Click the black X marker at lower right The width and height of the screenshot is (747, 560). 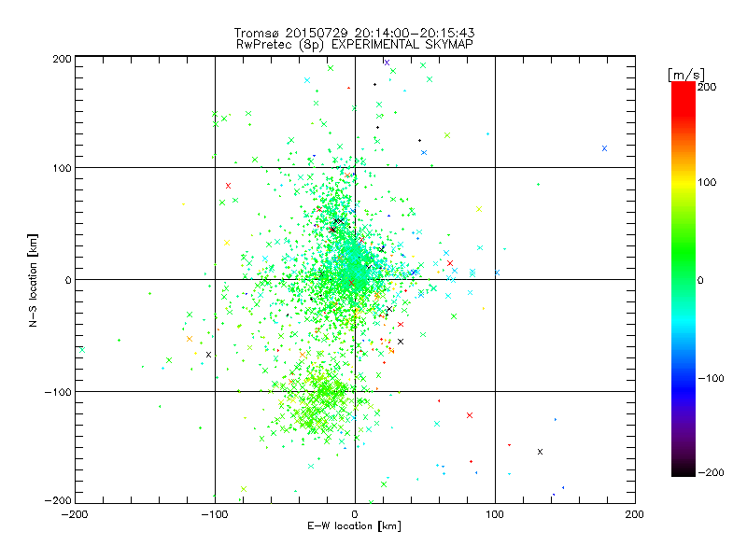point(540,452)
